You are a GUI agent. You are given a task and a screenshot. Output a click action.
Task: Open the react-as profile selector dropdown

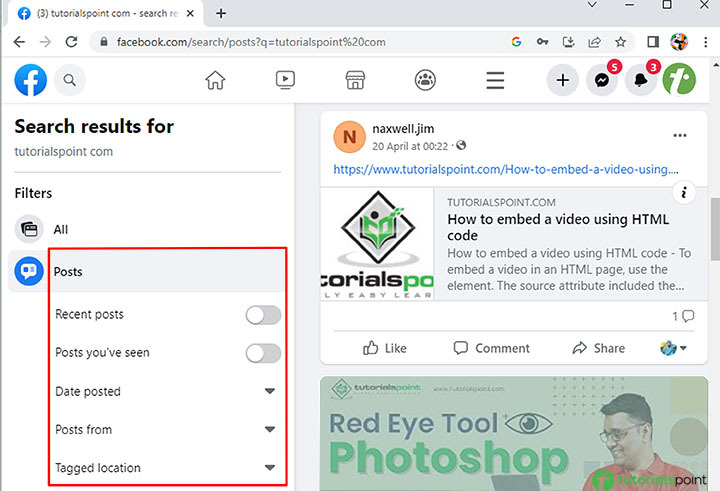[x=673, y=348]
